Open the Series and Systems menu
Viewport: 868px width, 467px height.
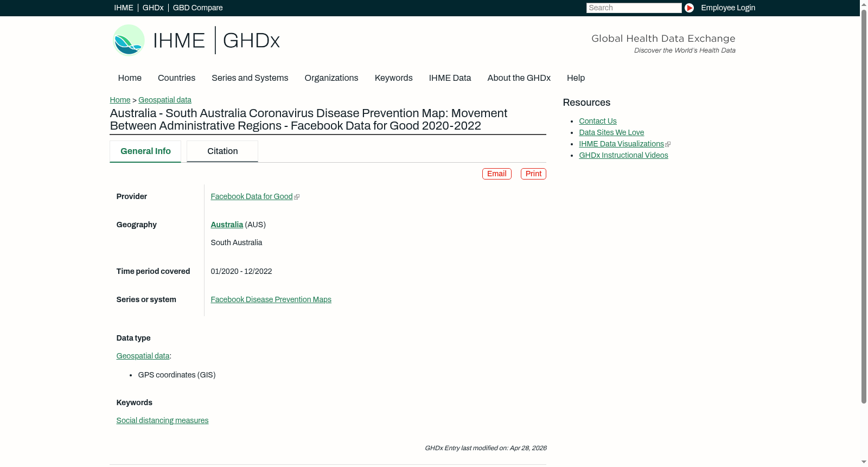click(x=250, y=78)
